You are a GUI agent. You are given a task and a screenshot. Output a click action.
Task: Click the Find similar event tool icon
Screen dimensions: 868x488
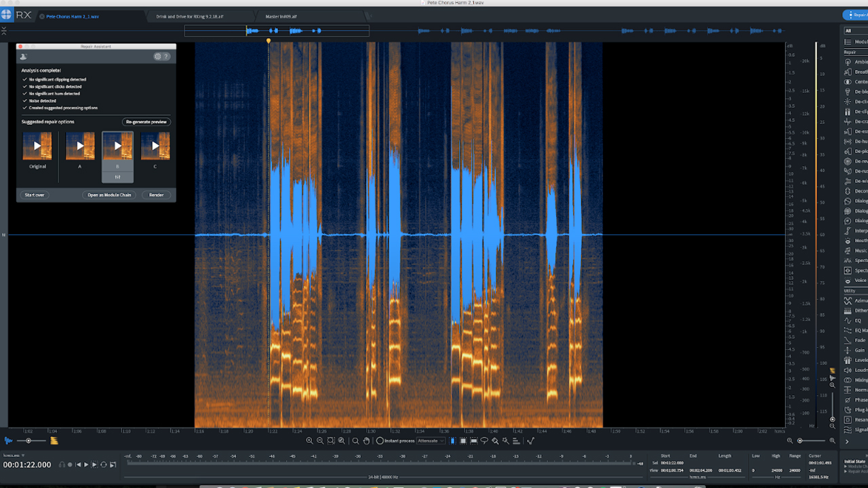coord(531,441)
